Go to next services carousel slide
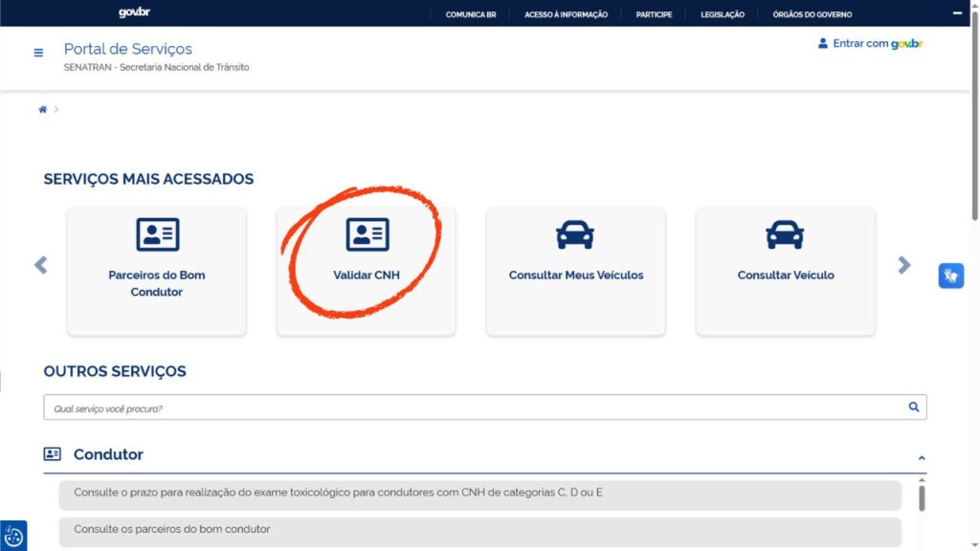Image resolution: width=980 pixels, height=551 pixels. (x=904, y=265)
